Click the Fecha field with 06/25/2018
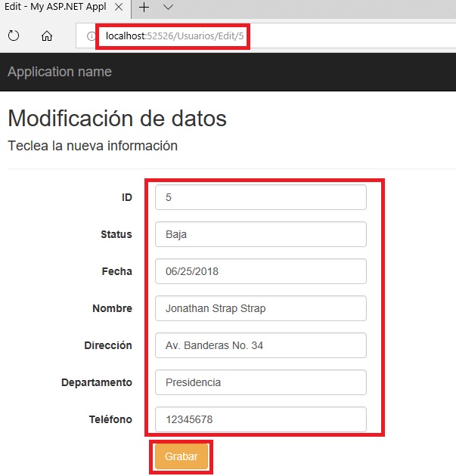 pos(261,271)
